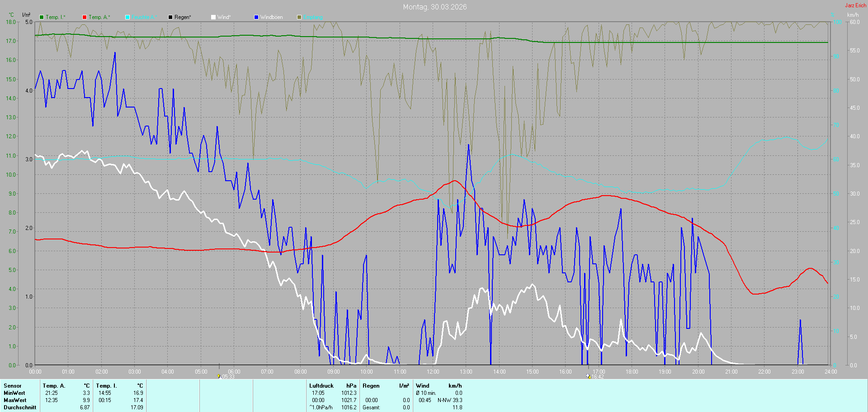Click the max wind time '00:45'
Image resolution: width=868 pixels, height=412 pixels.
425,400
